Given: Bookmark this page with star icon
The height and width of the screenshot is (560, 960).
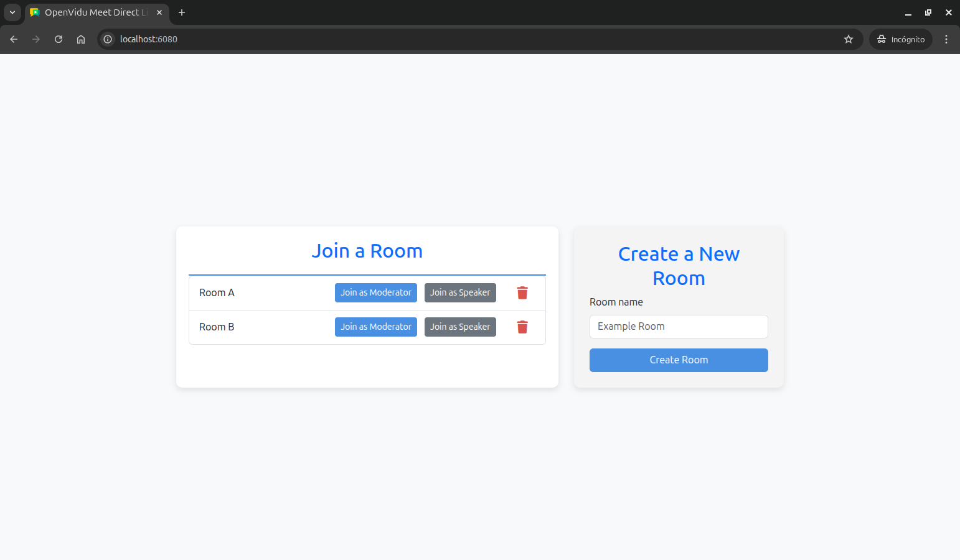Looking at the screenshot, I should tap(848, 39).
